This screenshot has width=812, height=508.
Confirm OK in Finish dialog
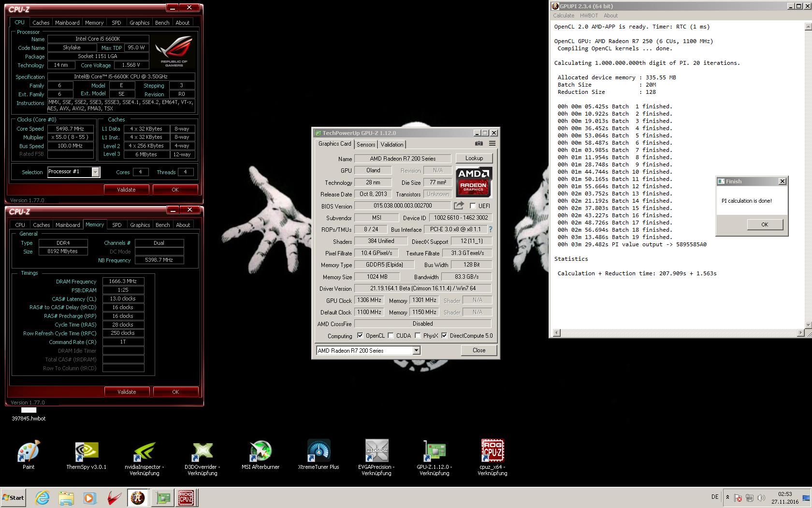click(x=765, y=224)
